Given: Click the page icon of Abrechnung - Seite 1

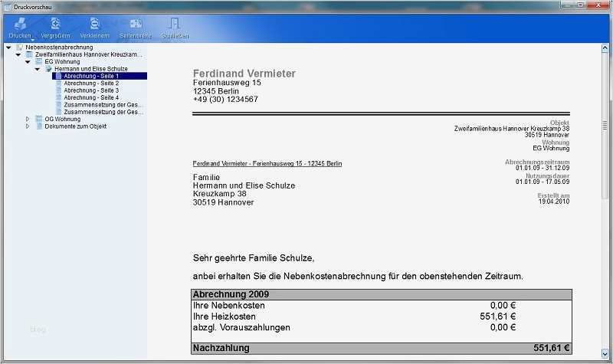Looking at the screenshot, I should pos(58,76).
